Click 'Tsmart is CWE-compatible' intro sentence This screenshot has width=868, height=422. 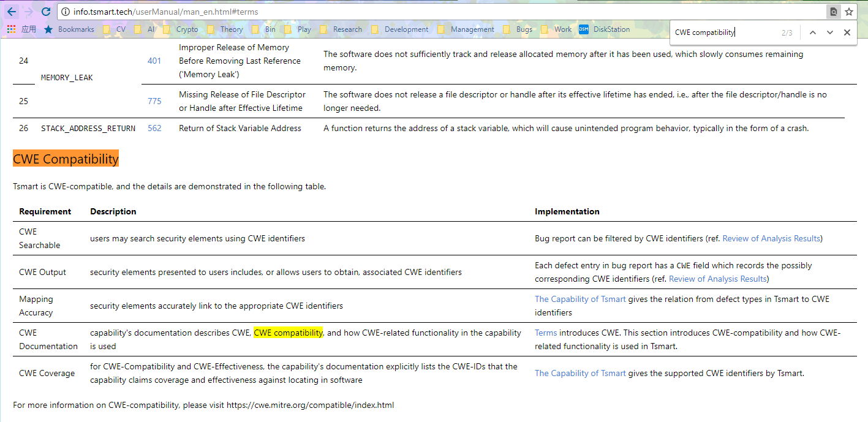point(169,186)
